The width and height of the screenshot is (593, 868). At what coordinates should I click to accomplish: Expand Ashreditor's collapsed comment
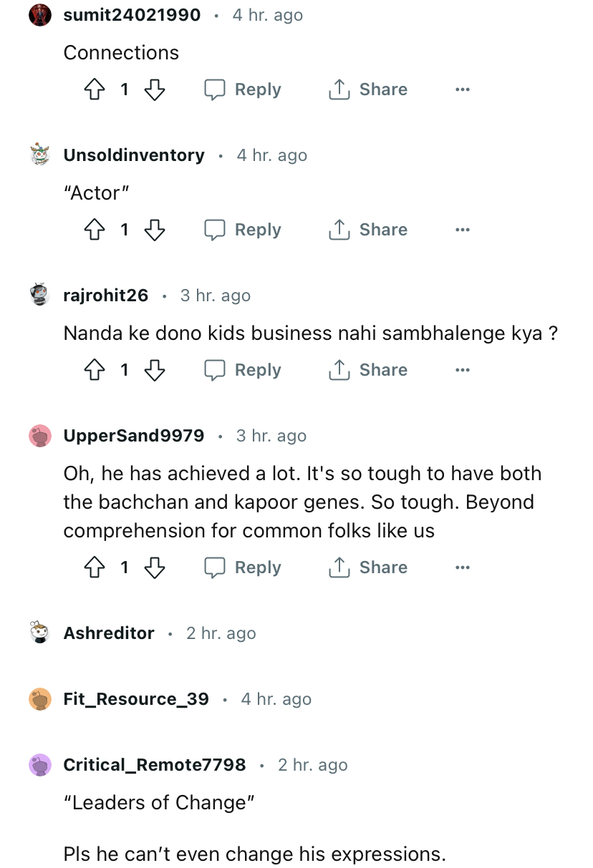(x=109, y=633)
